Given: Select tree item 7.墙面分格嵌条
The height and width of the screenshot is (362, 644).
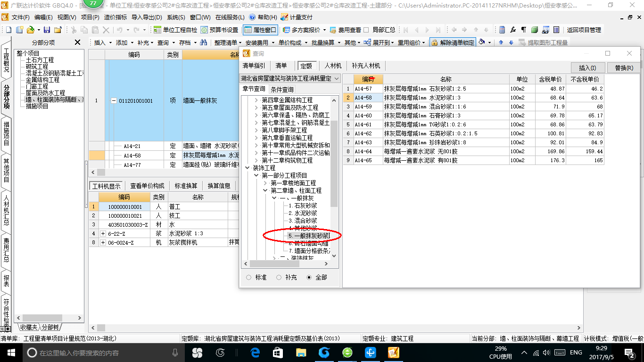Looking at the screenshot, I should click(309, 251).
